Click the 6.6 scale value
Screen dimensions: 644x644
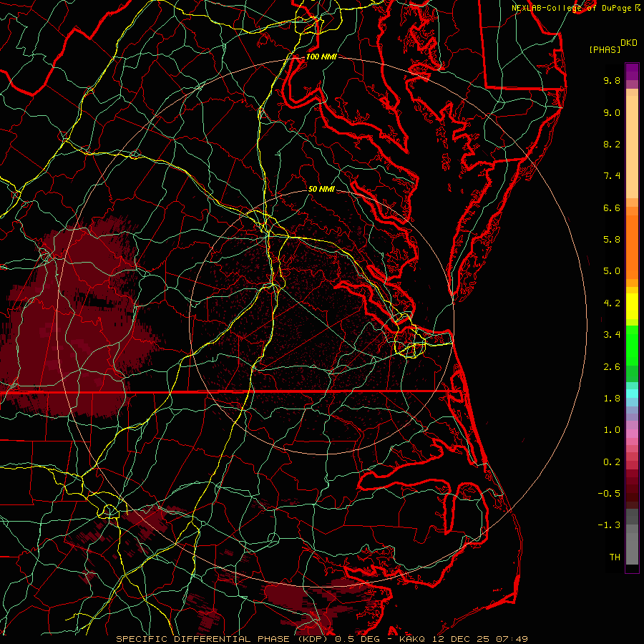tap(612, 208)
